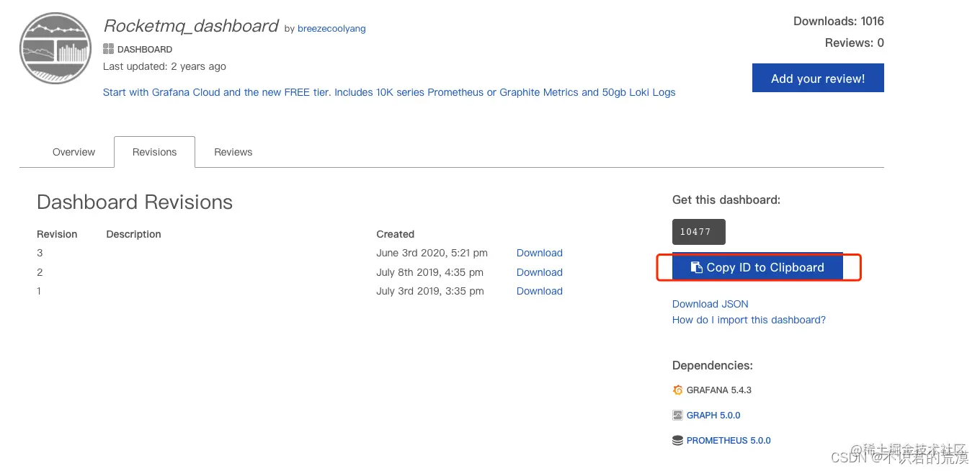The image size is (980, 471).
Task: Click revision number 2 cell
Action: [x=40, y=272]
